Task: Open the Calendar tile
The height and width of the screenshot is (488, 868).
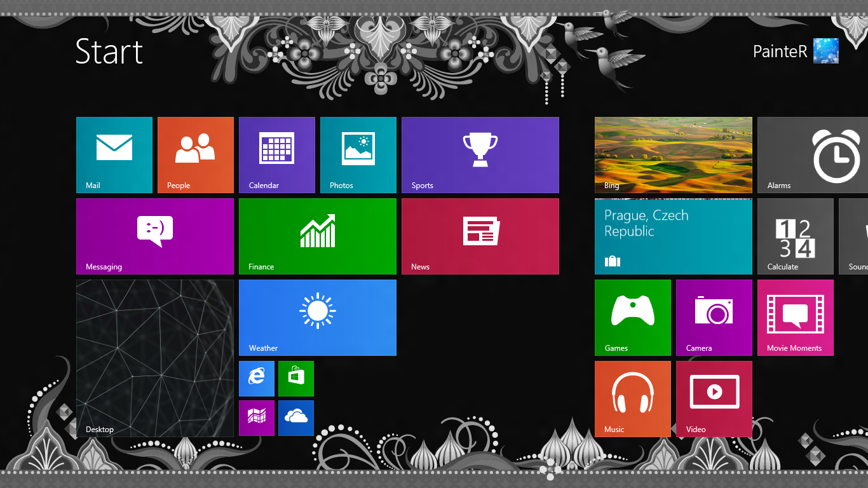Action: [277, 154]
